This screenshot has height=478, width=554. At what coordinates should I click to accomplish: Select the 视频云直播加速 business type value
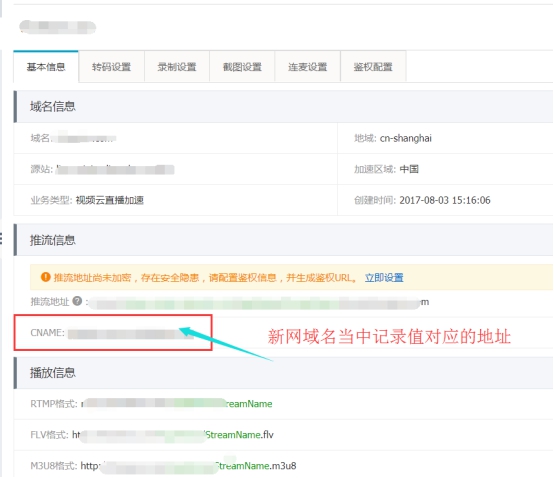(x=110, y=200)
